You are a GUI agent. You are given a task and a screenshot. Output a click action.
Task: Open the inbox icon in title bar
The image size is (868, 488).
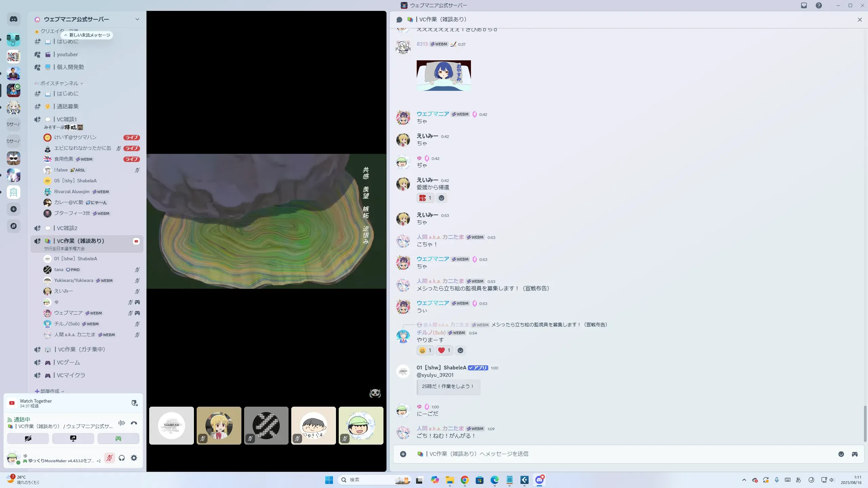pos(804,5)
